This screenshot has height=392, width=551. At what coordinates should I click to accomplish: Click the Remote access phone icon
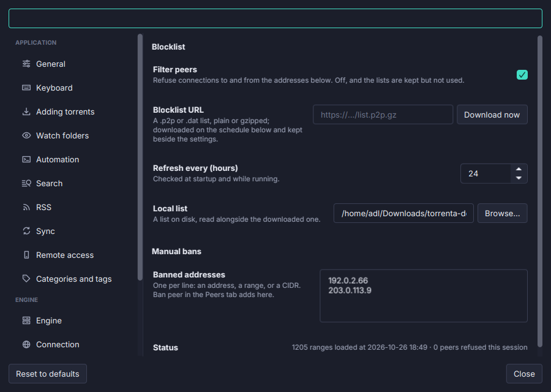26,255
